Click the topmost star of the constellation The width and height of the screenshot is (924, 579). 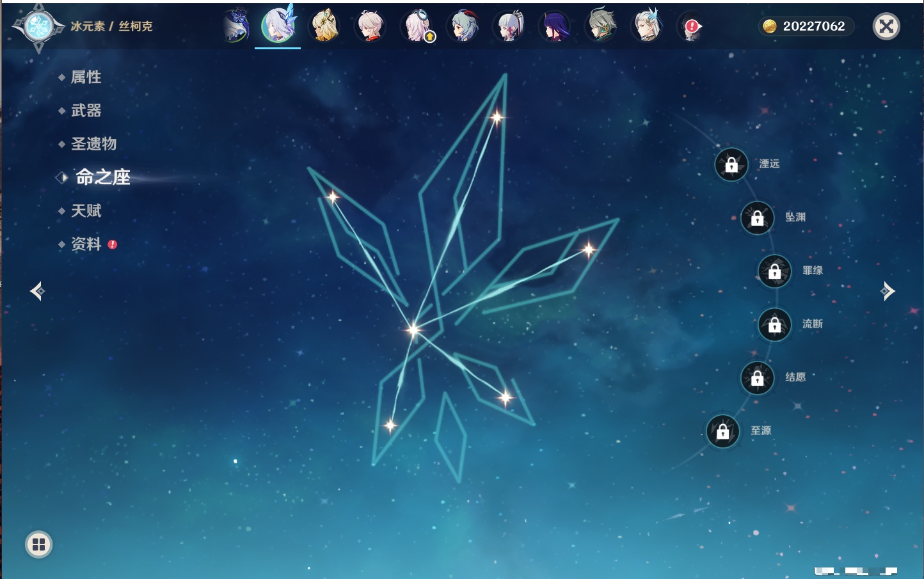(497, 117)
